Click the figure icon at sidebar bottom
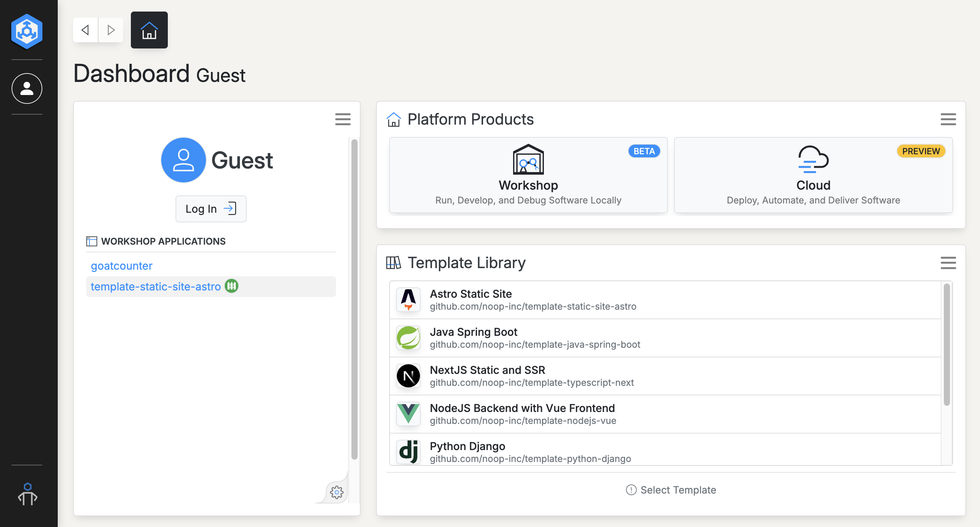 27,494
